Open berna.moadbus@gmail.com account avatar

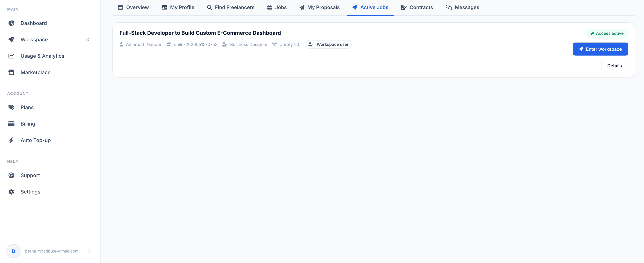point(14,251)
